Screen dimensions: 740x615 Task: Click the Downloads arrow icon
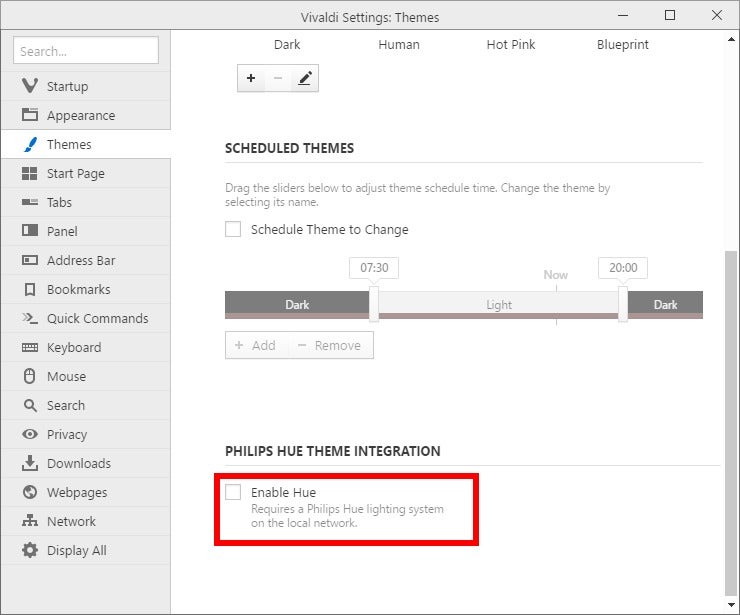(30, 463)
